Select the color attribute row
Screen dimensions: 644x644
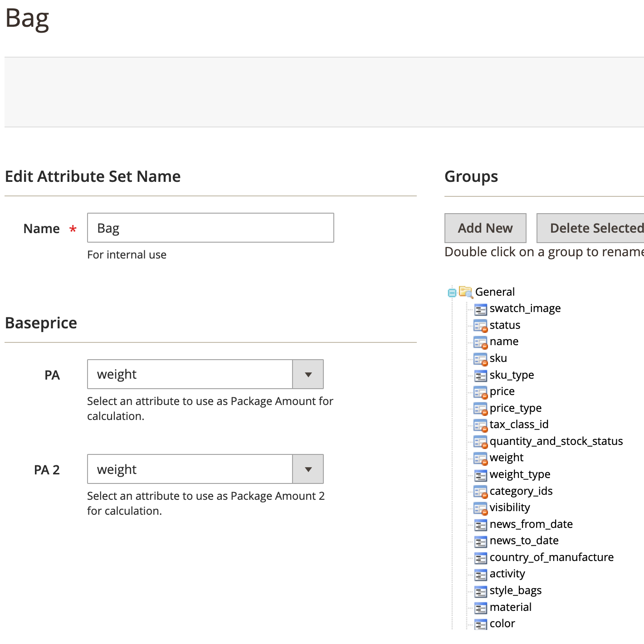[x=503, y=624]
